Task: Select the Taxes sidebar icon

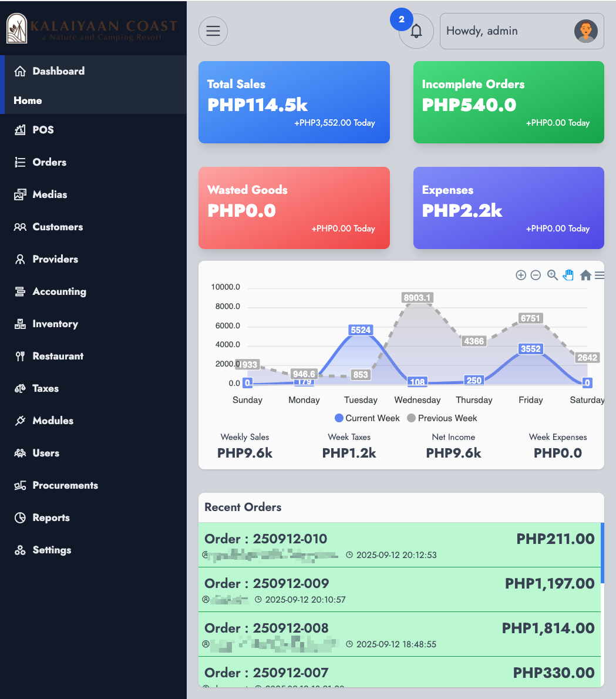Action: click(20, 388)
